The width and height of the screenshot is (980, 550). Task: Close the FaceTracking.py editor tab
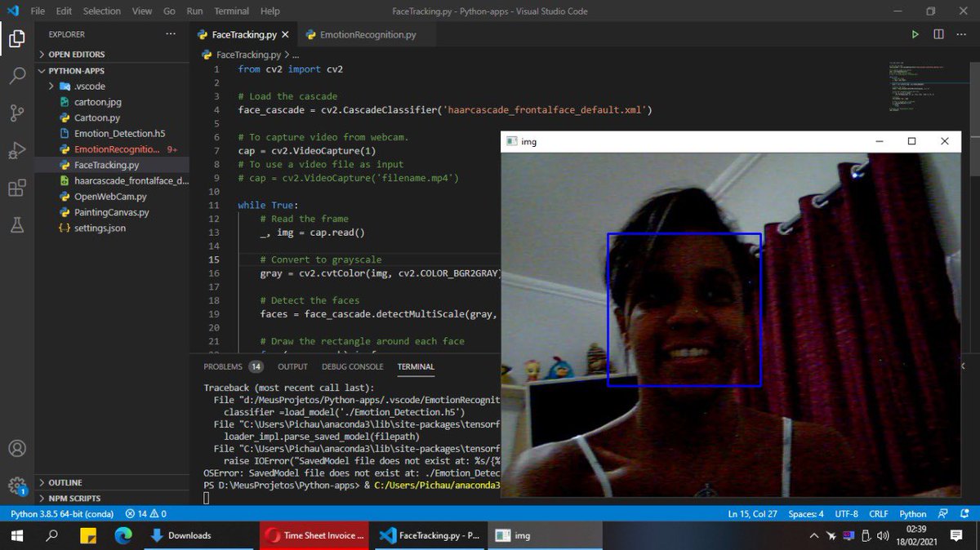coord(284,35)
